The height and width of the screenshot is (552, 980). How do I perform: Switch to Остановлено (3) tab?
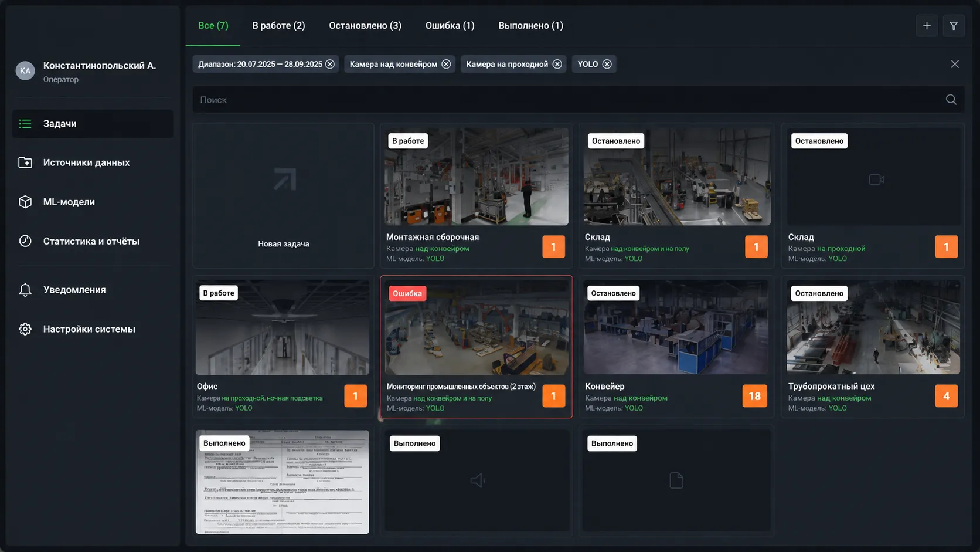(365, 26)
